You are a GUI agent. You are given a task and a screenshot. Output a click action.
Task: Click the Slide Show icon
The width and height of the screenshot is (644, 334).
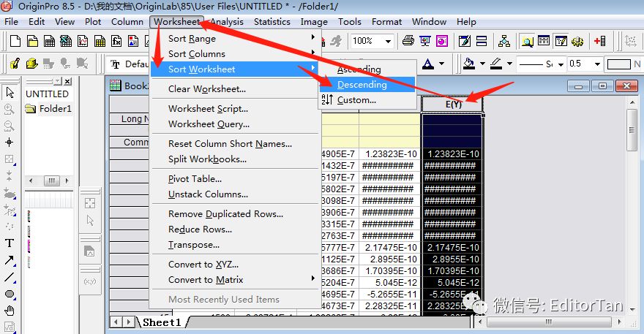click(x=425, y=41)
